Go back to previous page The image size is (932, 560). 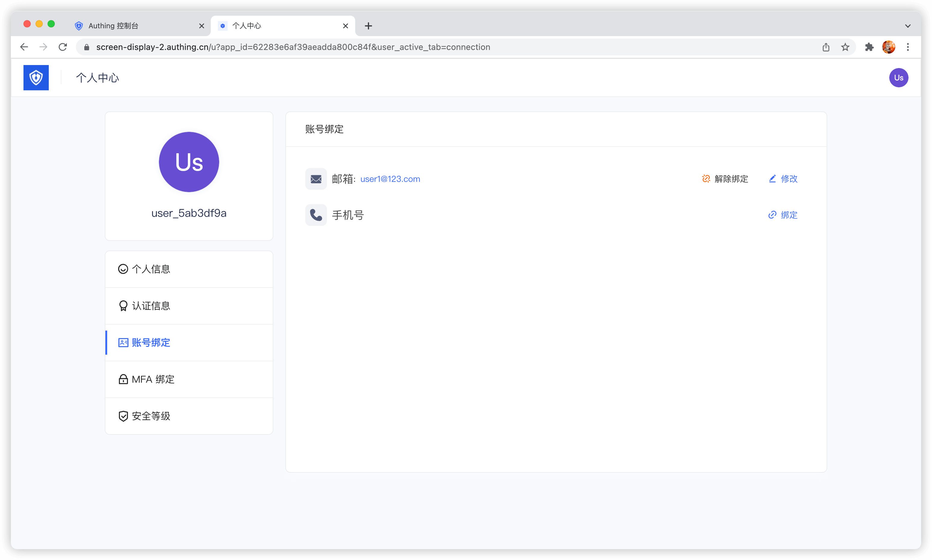(24, 47)
